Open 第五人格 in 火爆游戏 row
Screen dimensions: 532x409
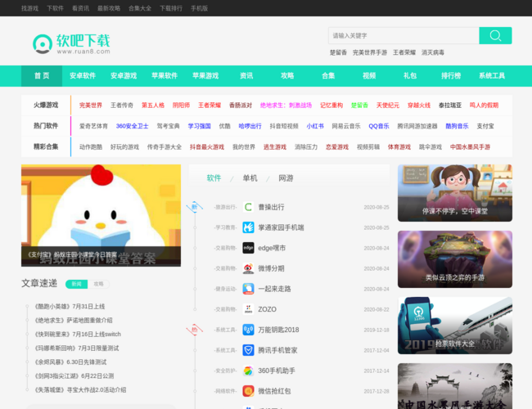tap(153, 106)
